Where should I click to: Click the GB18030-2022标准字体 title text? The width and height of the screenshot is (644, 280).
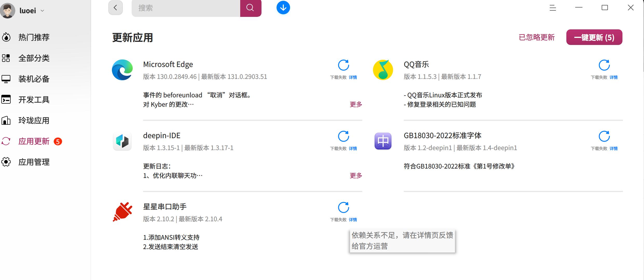(442, 136)
